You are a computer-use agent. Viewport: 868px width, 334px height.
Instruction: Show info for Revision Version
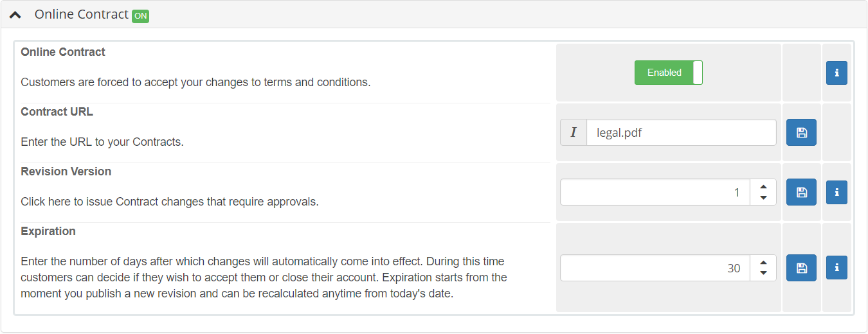click(x=836, y=192)
